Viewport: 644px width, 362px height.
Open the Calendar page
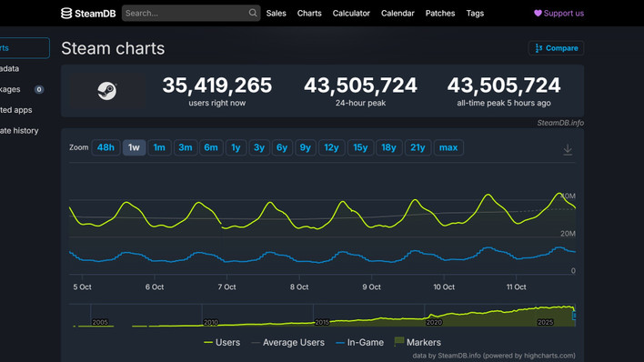pos(397,13)
